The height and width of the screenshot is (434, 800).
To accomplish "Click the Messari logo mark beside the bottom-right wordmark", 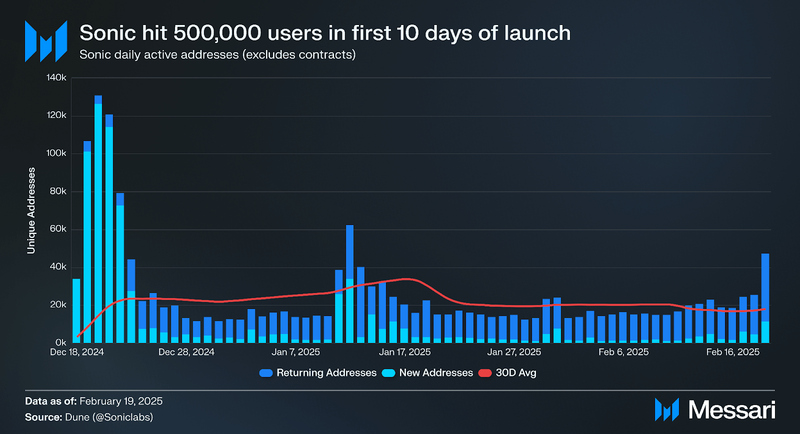I will point(667,410).
